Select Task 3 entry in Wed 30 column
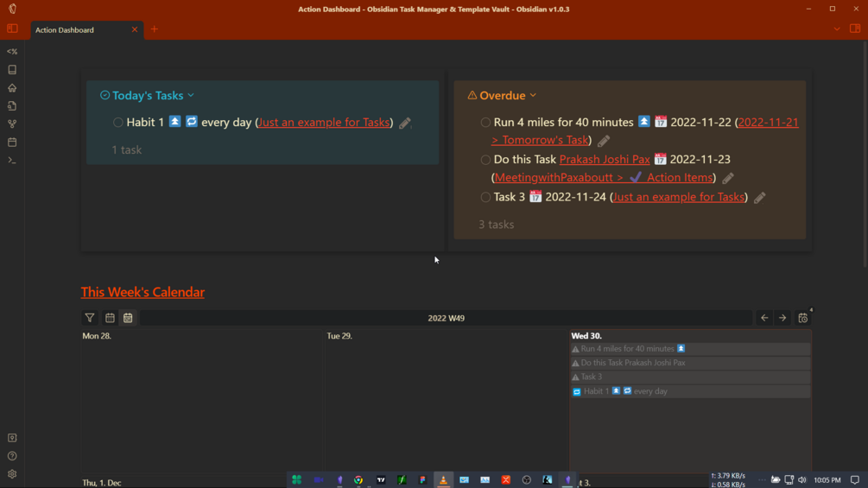 coord(690,377)
